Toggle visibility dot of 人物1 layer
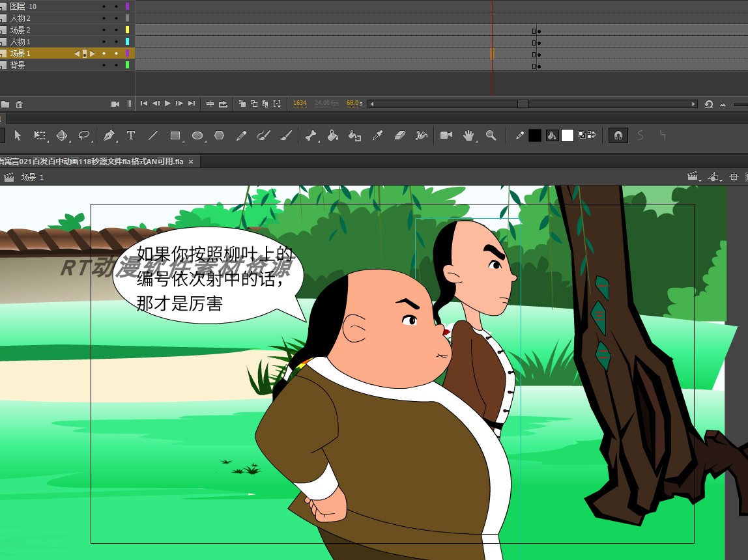The width and height of the screenshot is (748, 560). [104, 42]
